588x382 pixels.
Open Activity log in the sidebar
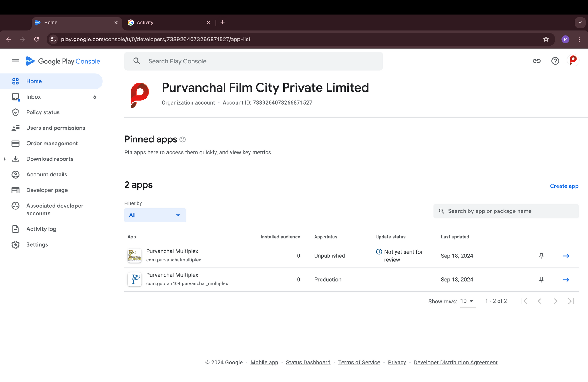(41, 229)
